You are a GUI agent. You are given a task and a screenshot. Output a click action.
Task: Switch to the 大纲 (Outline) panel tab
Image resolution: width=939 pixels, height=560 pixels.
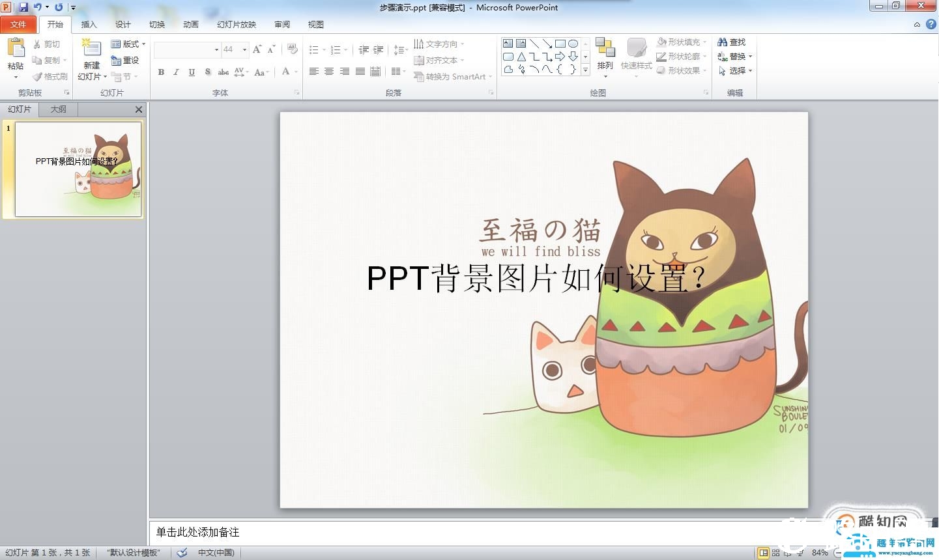57,109
